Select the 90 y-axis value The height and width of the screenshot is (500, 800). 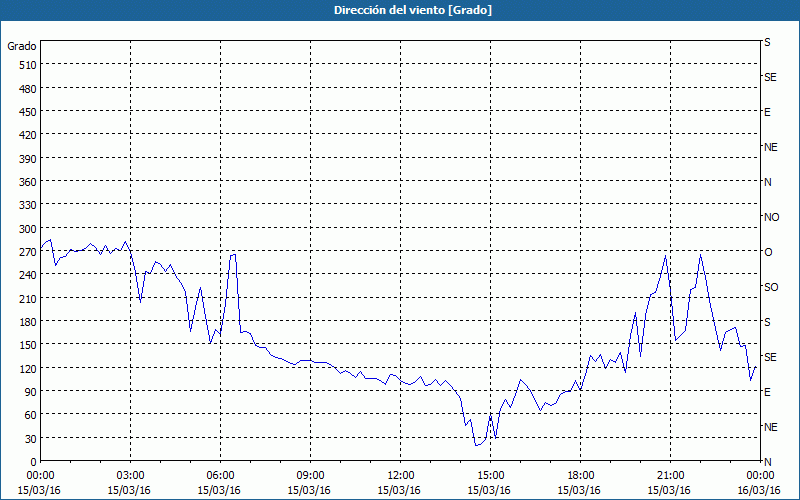pos(31,392)
